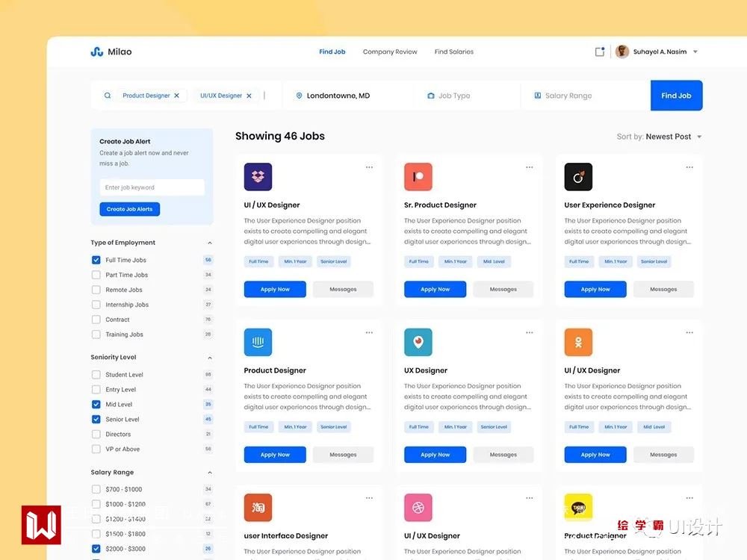This screenshot has width=747, height=560.
Task: Open the notifications icon in header
Action: pos(600,52)
